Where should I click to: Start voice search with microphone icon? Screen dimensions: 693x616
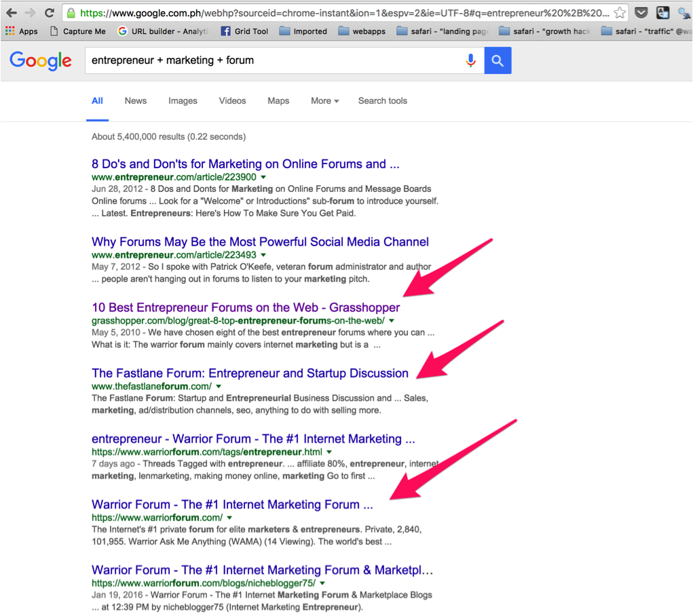(x=470, y=60)
